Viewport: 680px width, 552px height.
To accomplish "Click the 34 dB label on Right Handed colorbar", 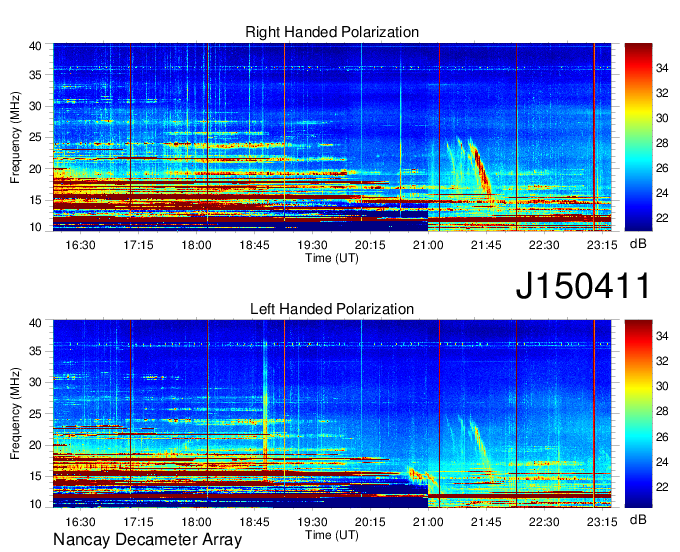I will coord(662,68).
